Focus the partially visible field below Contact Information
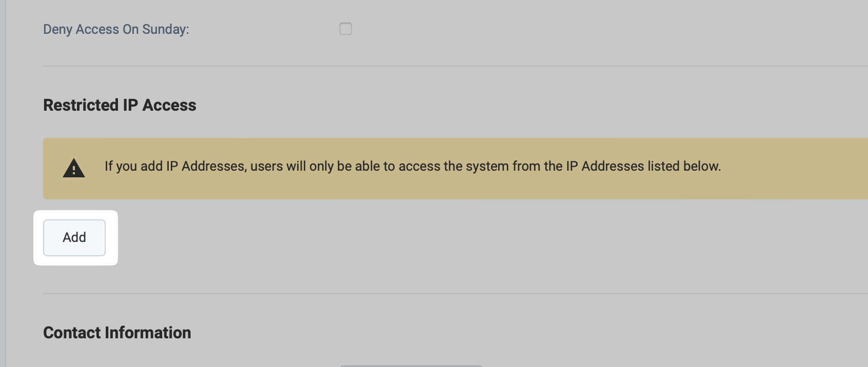 click(411, 365)
